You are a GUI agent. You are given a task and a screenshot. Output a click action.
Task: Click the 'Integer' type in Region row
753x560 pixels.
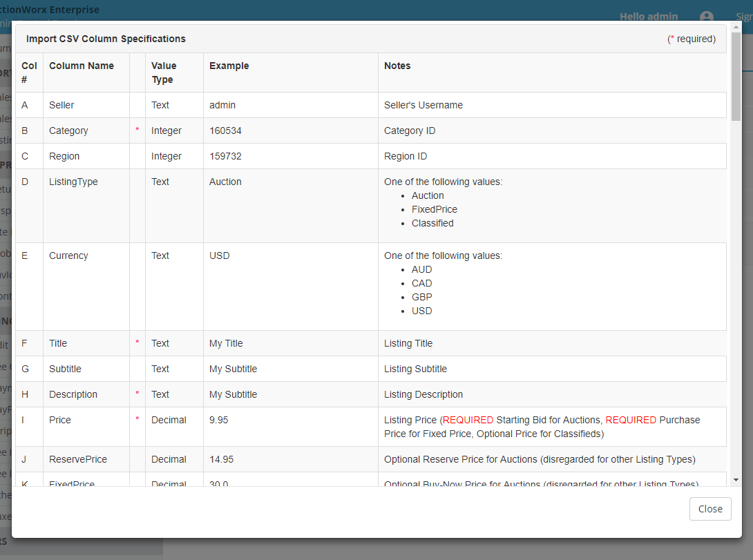(166, 156)
